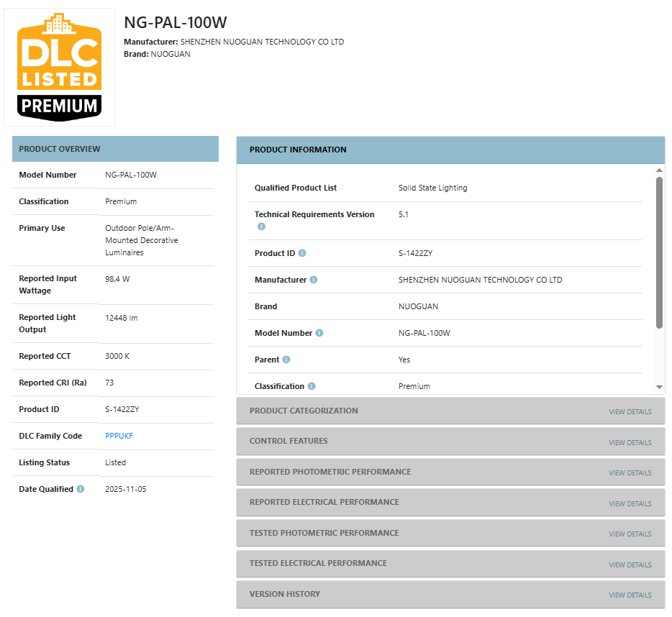Open the PPPUKF family code link
Screen dimensions: 672x617
click(x=119, y=436)
